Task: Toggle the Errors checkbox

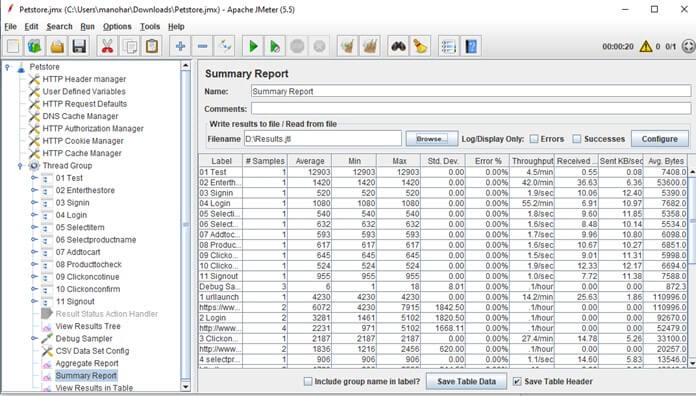Action: 534,139
